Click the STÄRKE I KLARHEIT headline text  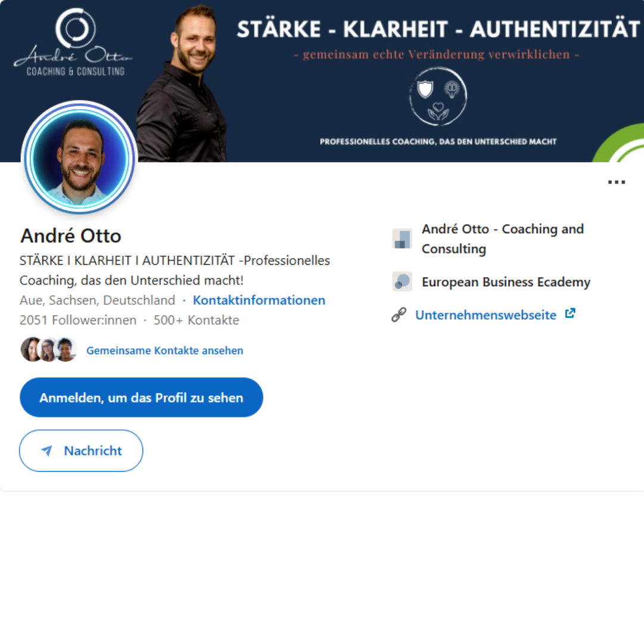click(175, 270)
